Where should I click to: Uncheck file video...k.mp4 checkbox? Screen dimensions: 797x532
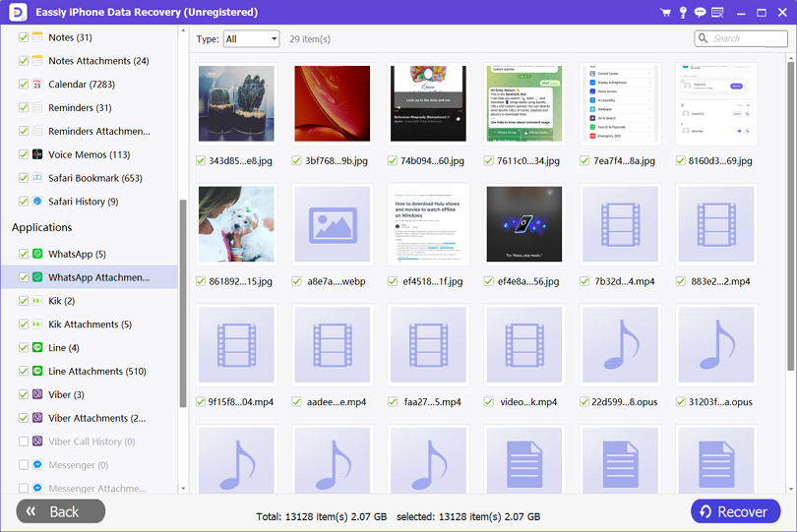pos(488,401)
